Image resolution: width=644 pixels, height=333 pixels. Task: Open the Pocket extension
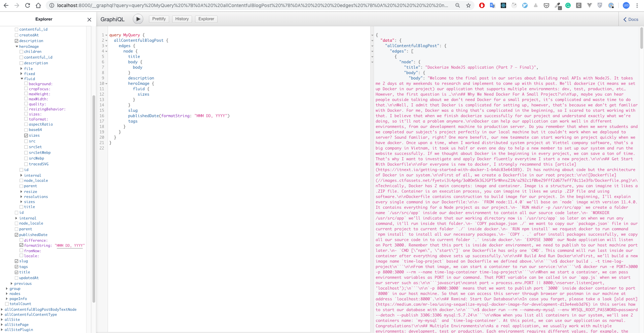tap(546, 5)
